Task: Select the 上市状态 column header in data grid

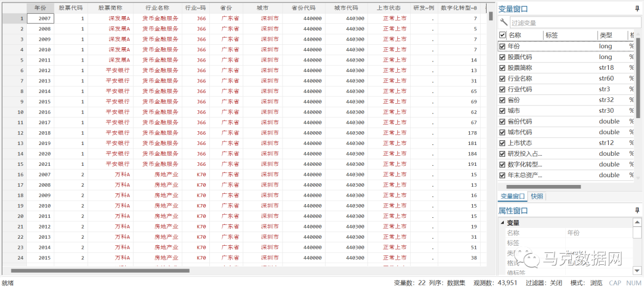Action: click(x=389, y=8)
